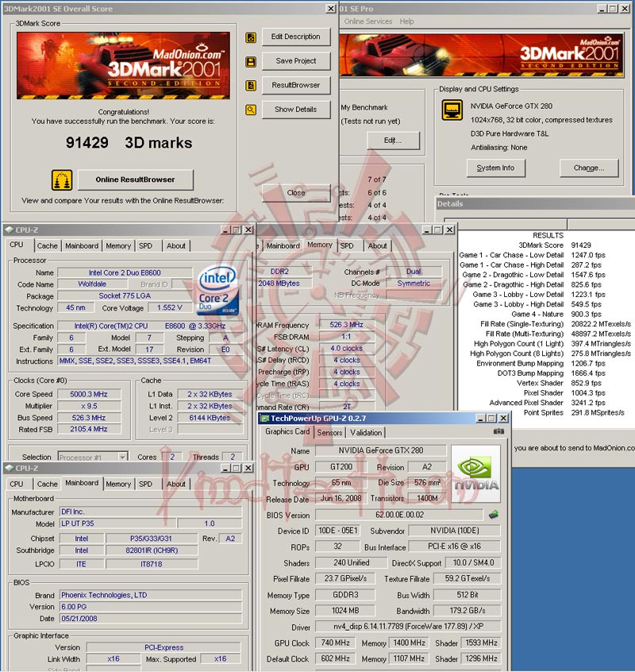Select About tab in lower CPU-Z window
Screen dimensions: 635x672
click(x=176, y=484)
